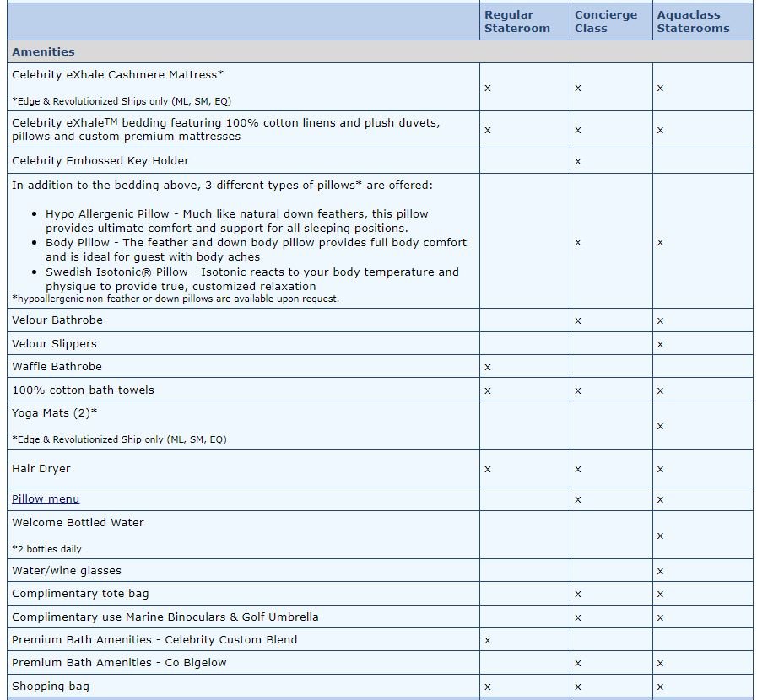Click the x for Cashmere Mattress under Regular Stateroom
Viewport: 757px width, 700px height.
488,89
